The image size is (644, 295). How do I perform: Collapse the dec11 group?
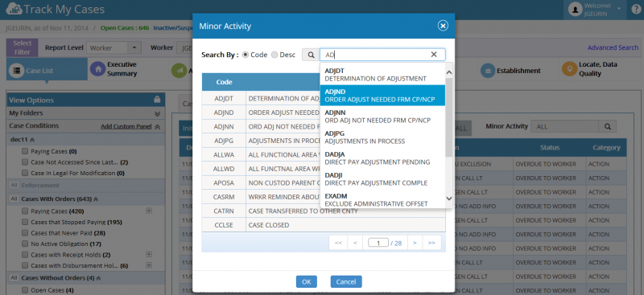point(32,140)
